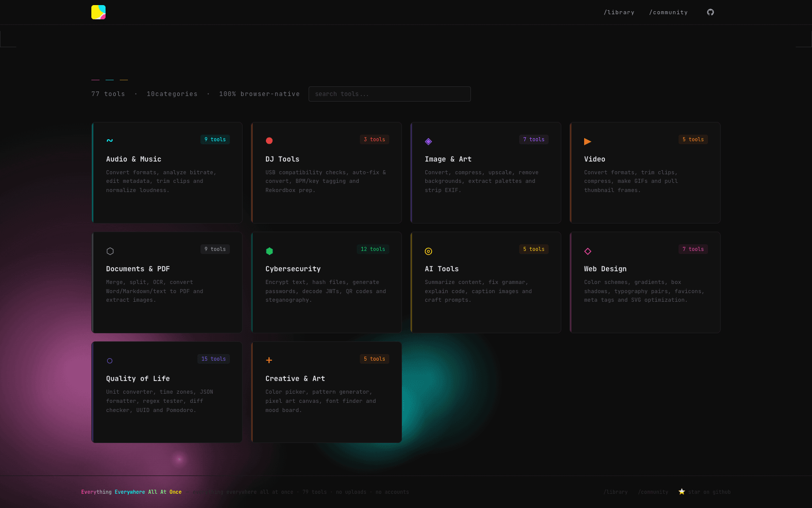Screen dimensions: 812x508
Task: Click the 77 tools stat text
Action: [x=108, y=94]
